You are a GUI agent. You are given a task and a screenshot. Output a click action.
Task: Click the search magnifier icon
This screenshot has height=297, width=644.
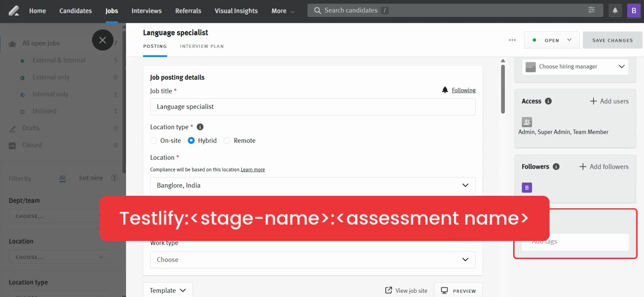[x=317, y=10]
